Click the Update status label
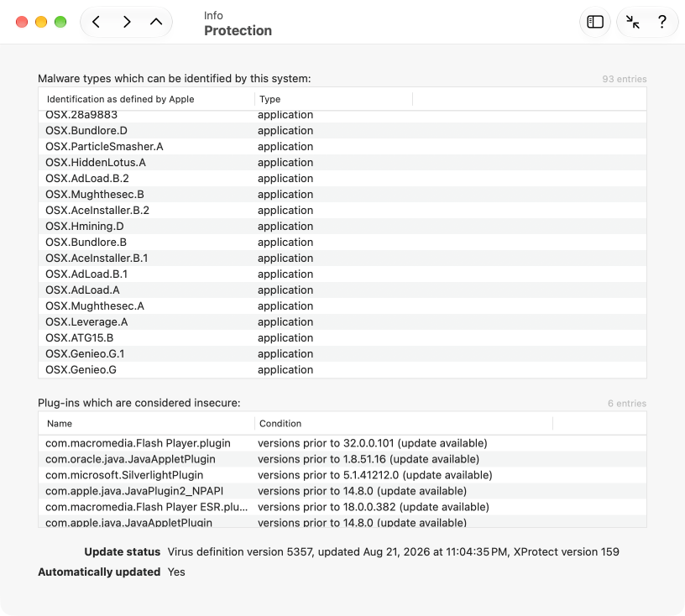The image size is (685, 616). [x=123, y=551]
